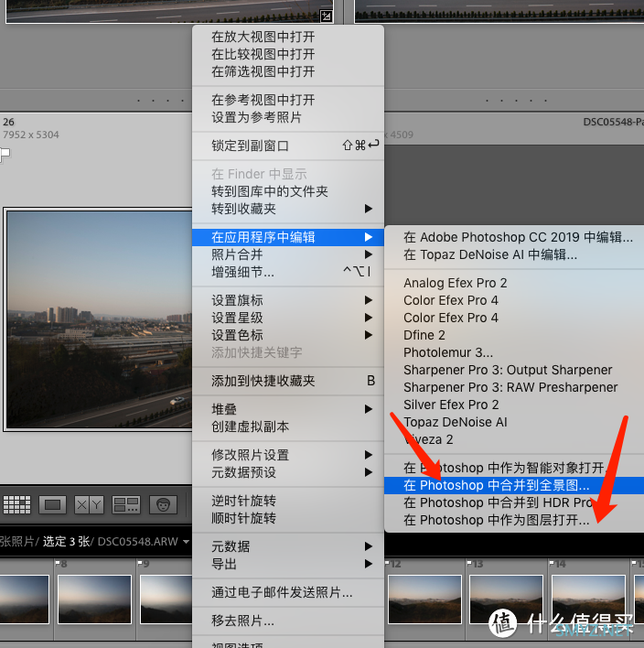Select Viveza 2
Image resolution: width=644 pixels, height=648 pixels.
(514, 439)
